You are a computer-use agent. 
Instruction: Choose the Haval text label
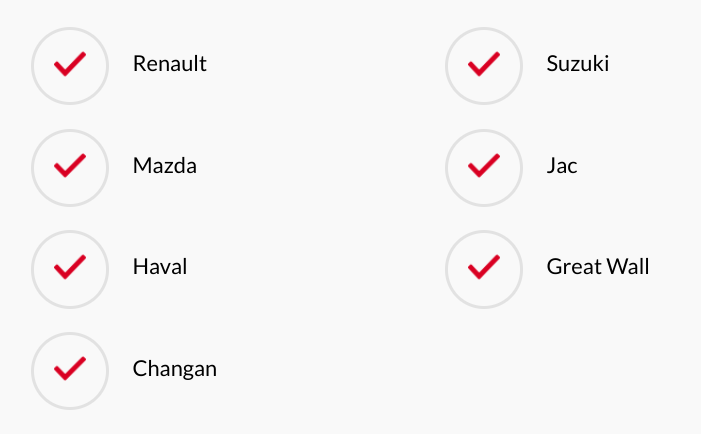point(160,267)
